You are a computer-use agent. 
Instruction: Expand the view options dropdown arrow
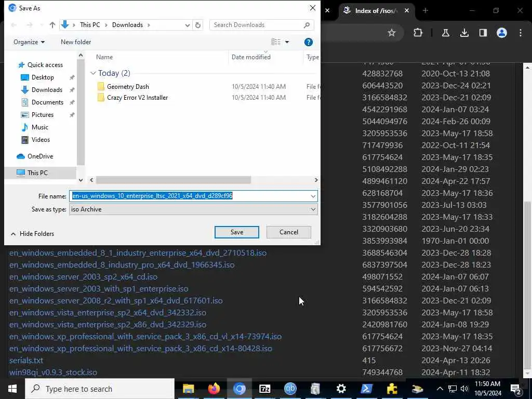pos(287,42)
